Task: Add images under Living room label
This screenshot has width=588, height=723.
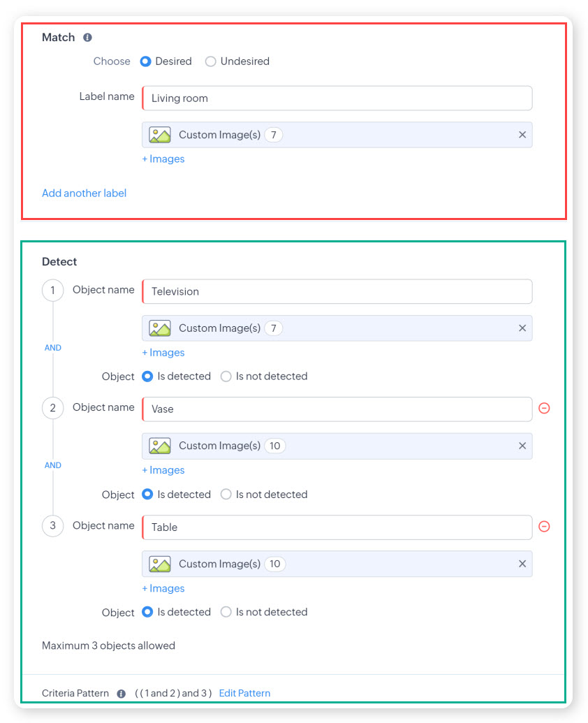Action: (163, 159)
